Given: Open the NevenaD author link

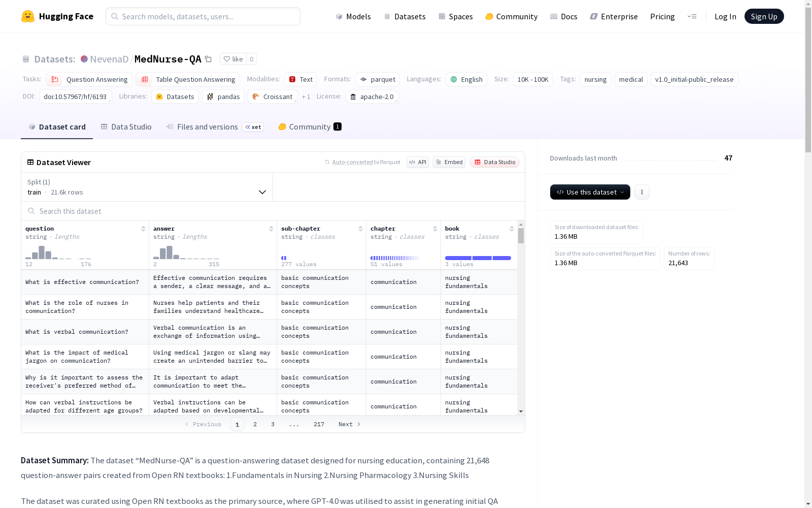Looking at the screenshot, I should pyautogui.click(x=109, y=59).
